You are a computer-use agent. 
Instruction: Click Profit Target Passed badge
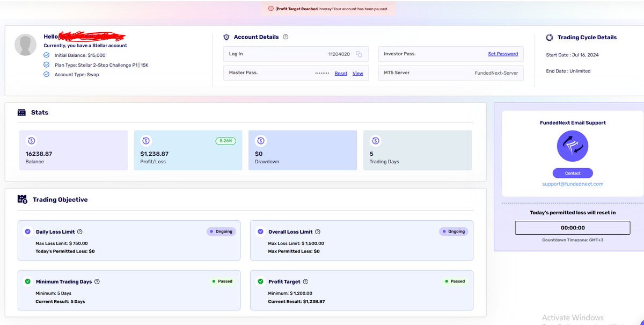pyautogui.click(x=455, y=281)
